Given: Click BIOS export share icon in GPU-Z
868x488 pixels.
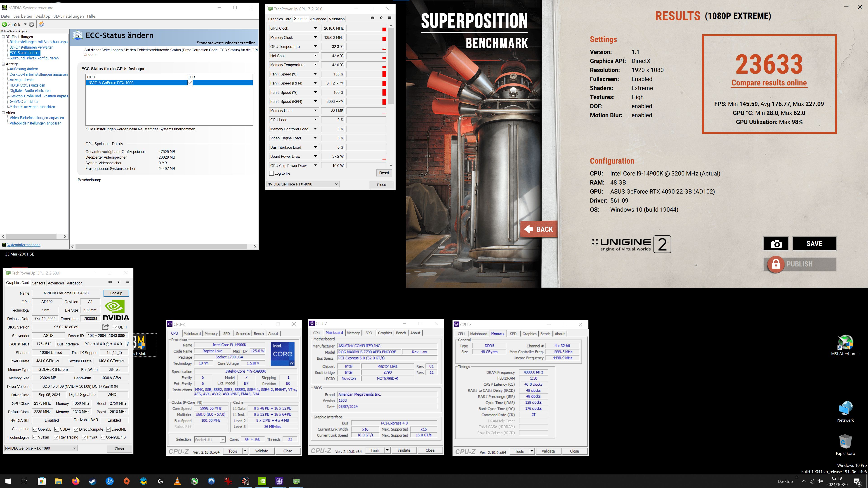Looking at the screenshot, I should (106, 327).
